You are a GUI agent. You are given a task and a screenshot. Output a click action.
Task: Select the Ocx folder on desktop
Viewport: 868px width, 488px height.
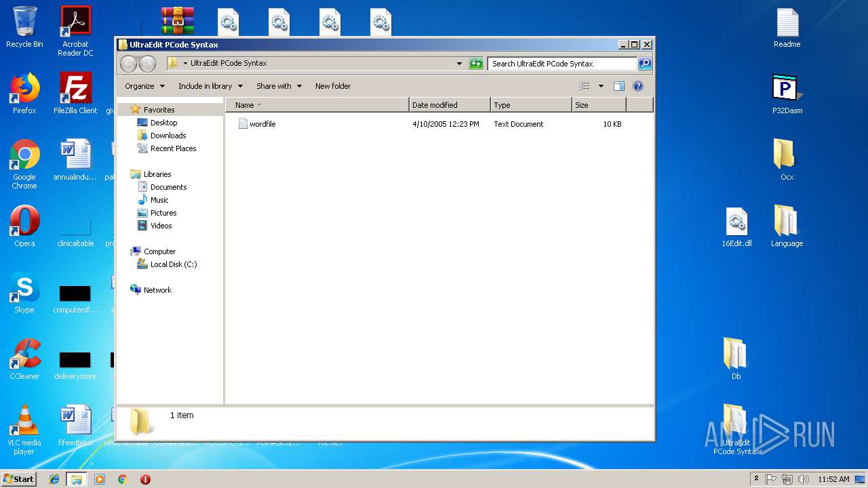click(787, 160)
